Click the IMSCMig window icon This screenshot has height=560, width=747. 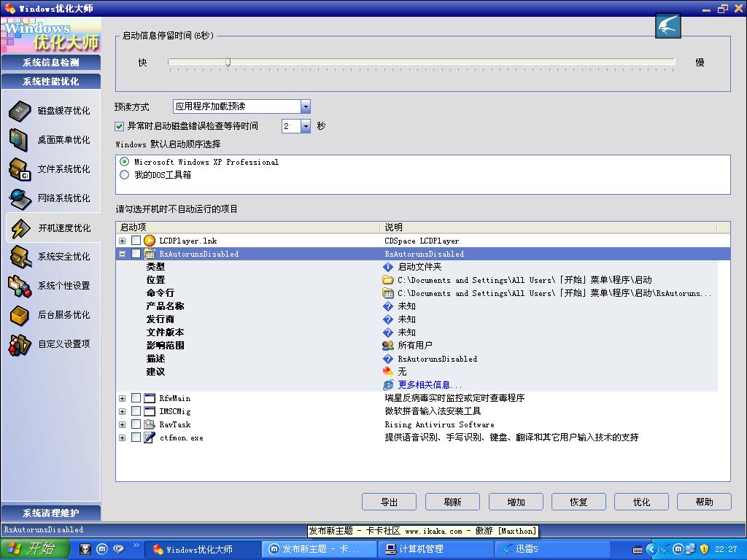(150, 411)
